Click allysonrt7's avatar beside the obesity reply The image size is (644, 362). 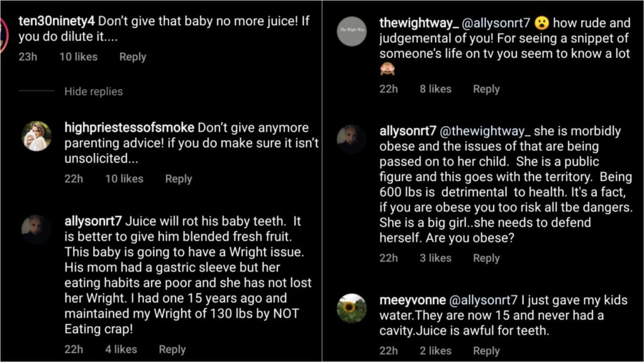point(352,139)
